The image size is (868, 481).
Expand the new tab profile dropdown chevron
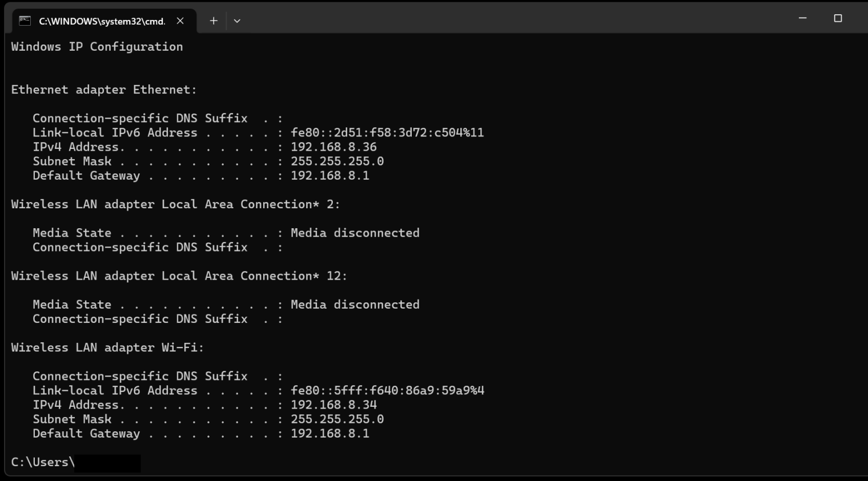[237, 21]
